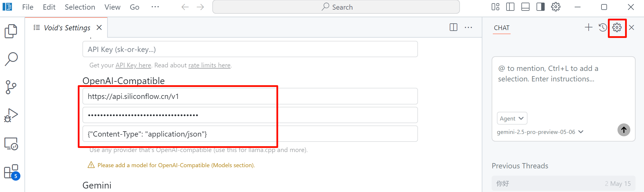Viewport: 644px width, 192px height.
Task: Select the CHAT panel tab
Action: pyautogui.click(x=502, y=28)
